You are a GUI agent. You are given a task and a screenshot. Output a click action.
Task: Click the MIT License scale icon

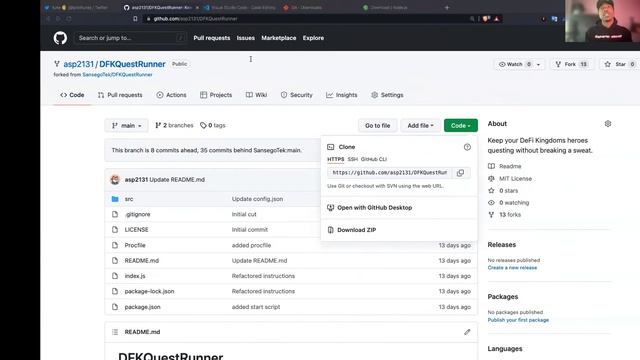(x=491, y=178)
